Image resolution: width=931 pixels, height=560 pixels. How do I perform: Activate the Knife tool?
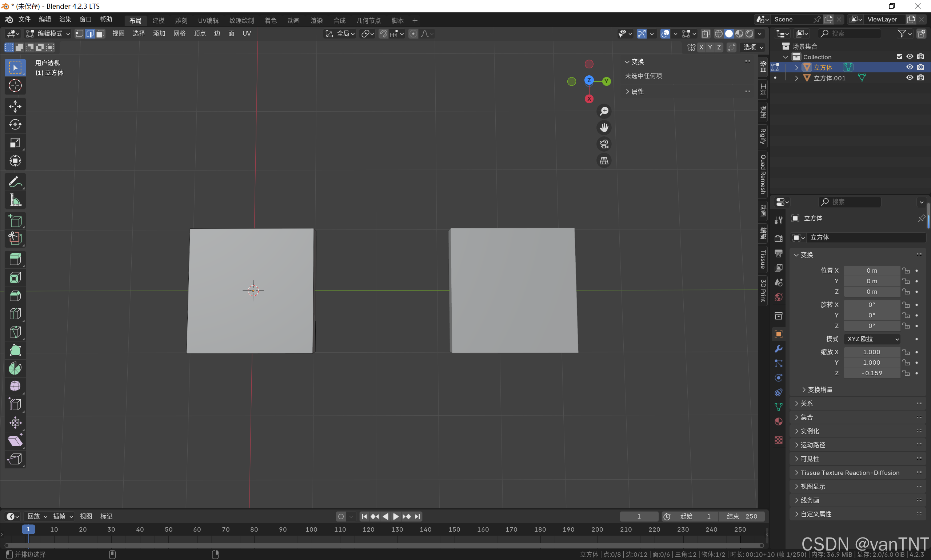coord(15,332)
